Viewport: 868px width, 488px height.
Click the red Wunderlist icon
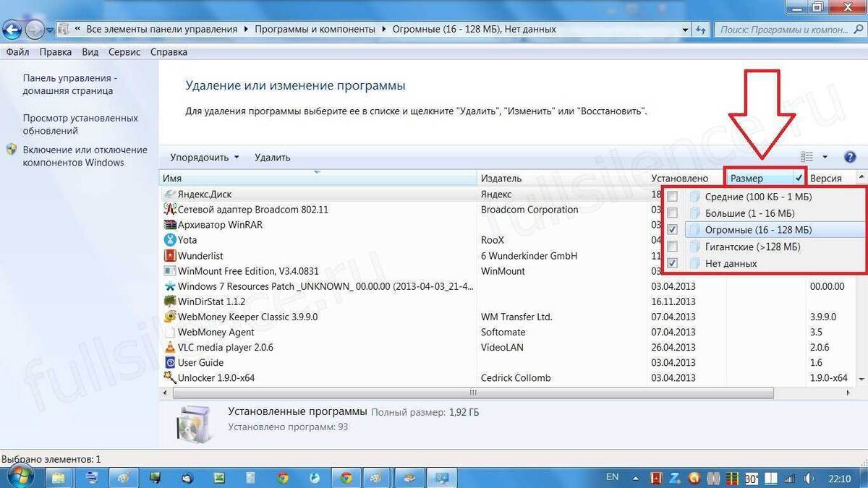170,256
